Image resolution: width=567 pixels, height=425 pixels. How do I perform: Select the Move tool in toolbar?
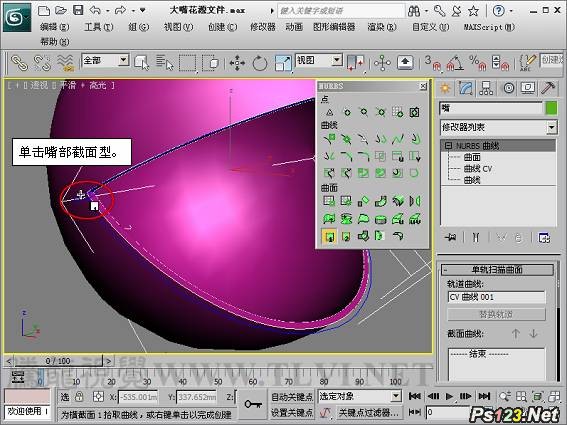pyautogui.click(x=237, y=63)
